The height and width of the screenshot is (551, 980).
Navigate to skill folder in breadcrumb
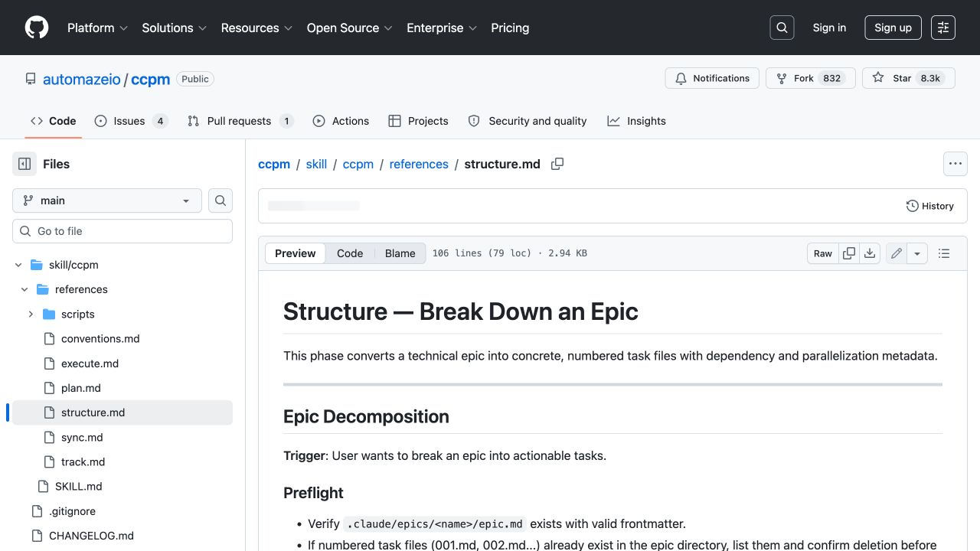(316, 164)
